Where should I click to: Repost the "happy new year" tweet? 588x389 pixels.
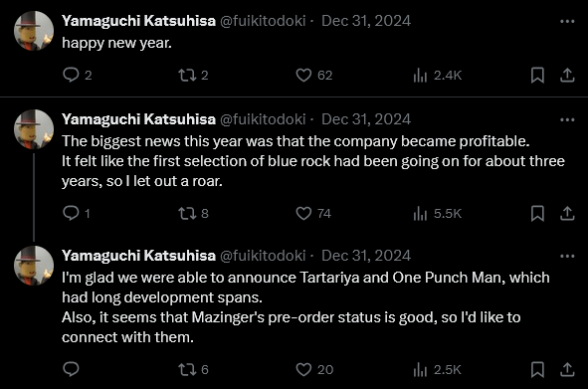point(193,75)
